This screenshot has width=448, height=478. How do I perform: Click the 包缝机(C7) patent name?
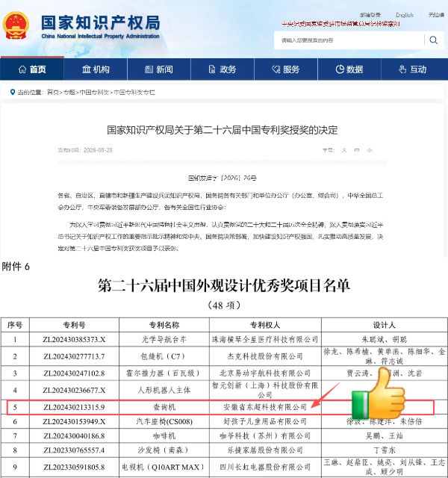[x=164, y=356]
